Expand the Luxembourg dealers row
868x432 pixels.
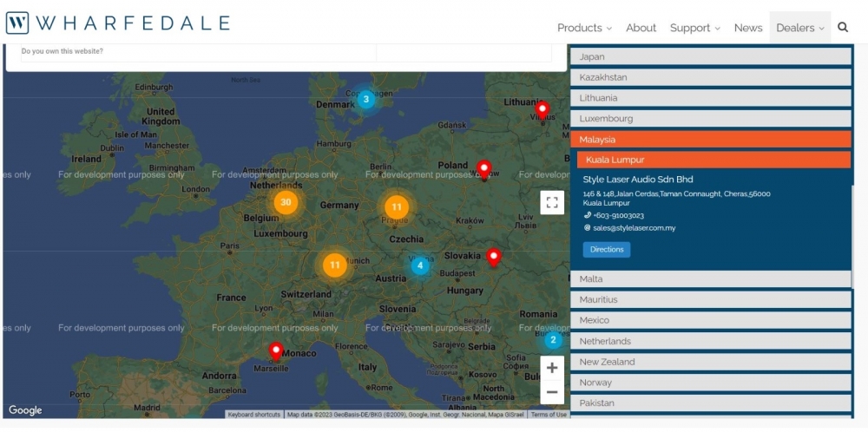(x=711, y=118)
